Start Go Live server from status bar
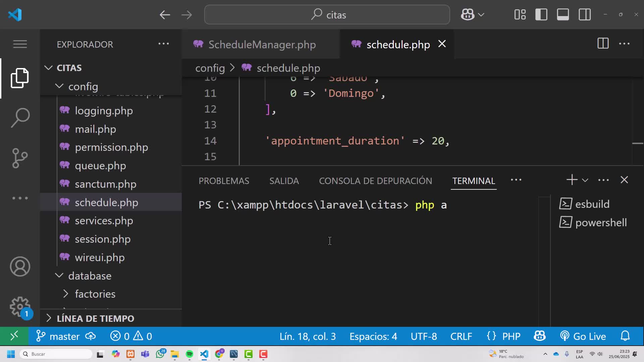 pyautogui.click(x=583, y=336)
